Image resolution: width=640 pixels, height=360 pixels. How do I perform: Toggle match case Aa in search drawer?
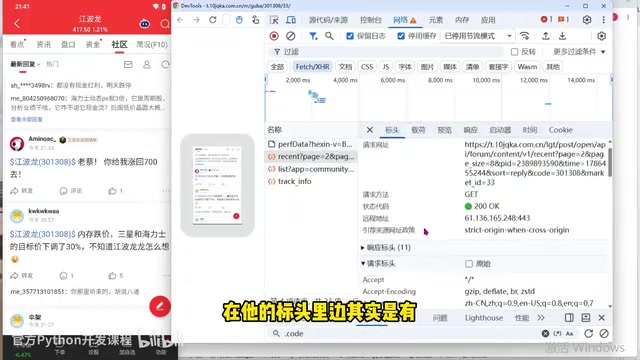click(x=570, y=333)
